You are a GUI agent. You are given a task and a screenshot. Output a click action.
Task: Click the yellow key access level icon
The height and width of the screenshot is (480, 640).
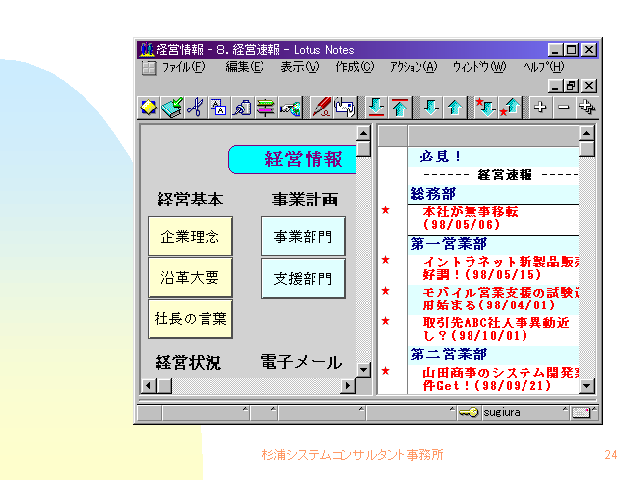(468, 412)
